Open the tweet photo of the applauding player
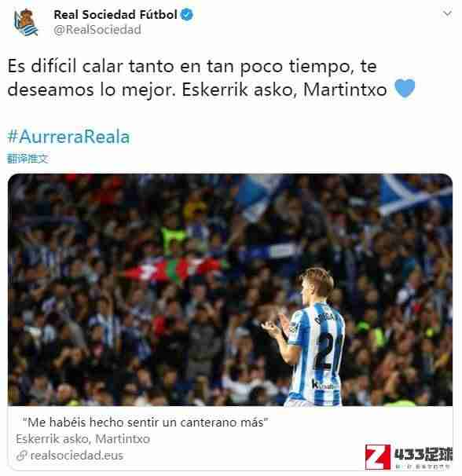The width and height of the screenshot is (462, 476). point(230,290)
